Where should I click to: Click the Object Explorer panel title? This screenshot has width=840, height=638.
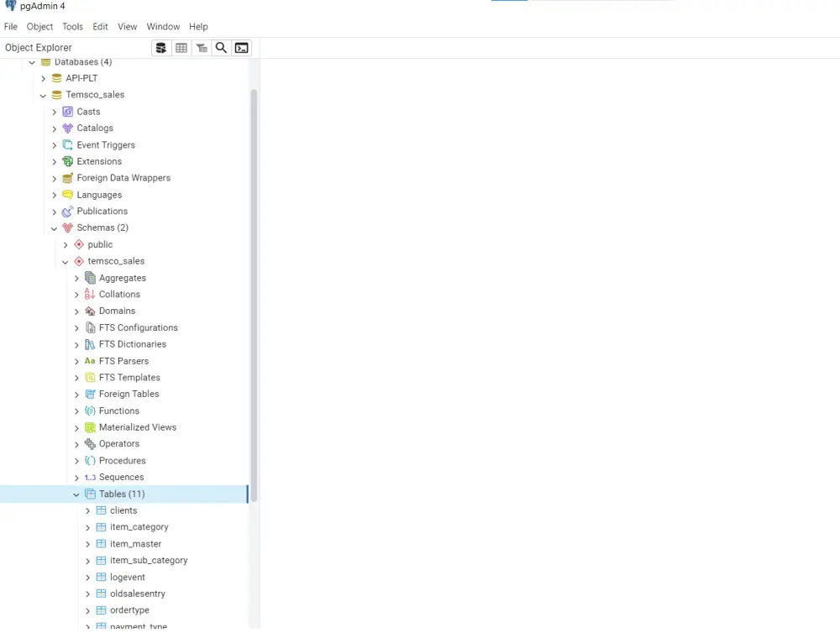pyautogui.click(x=39, y=48)
